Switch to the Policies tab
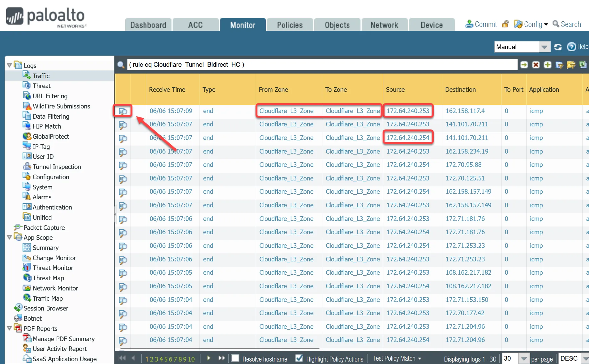This screenshot has width=589, height=364. (x=290, y=25)
